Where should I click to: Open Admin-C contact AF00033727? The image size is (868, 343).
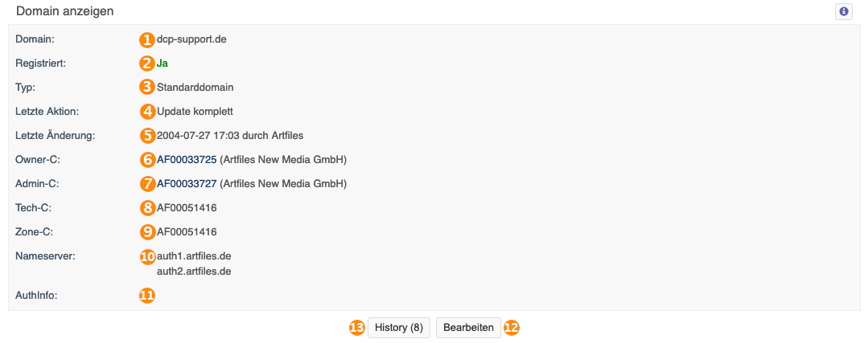click(x=187, y=183)
